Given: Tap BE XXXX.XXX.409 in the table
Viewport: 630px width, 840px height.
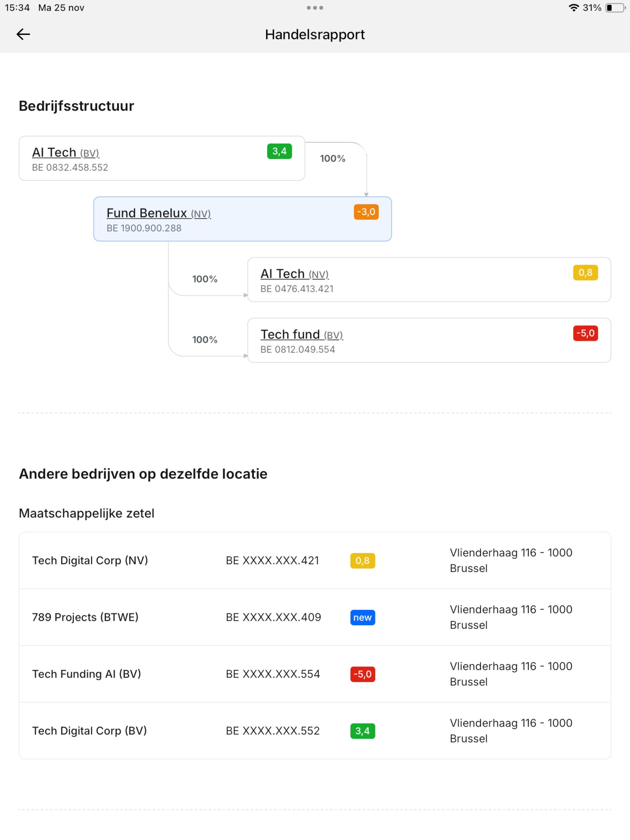Looking at the screenshot, I should (273, 617).
